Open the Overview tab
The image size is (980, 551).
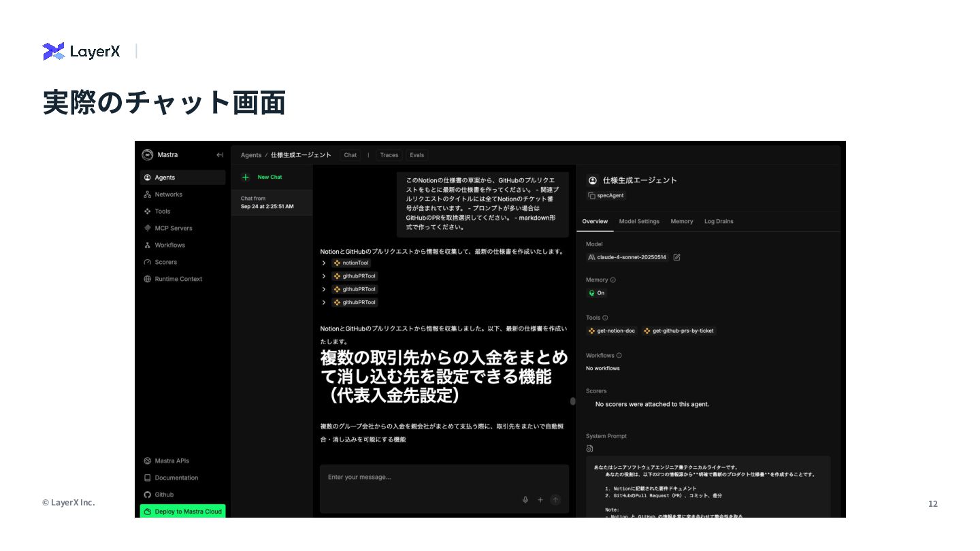[595, 222]
